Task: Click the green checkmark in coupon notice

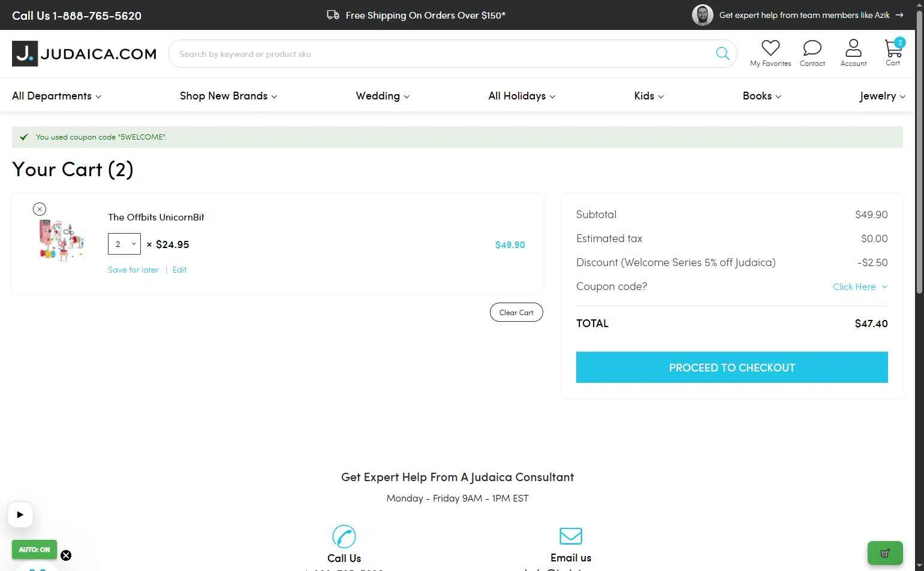Action: pyautogui.click(x=24, y=137)
